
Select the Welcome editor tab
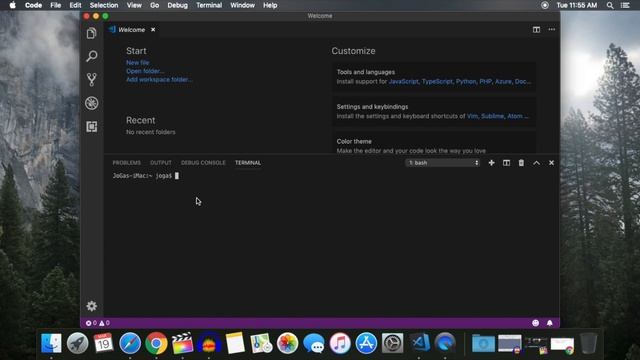click(131, 30)
